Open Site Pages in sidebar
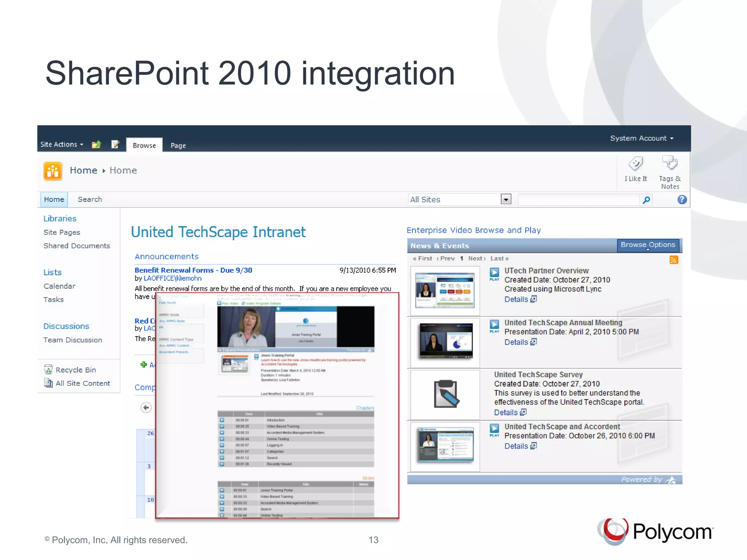747x560 pixels. pyautogui.click(x=62, y=232)
